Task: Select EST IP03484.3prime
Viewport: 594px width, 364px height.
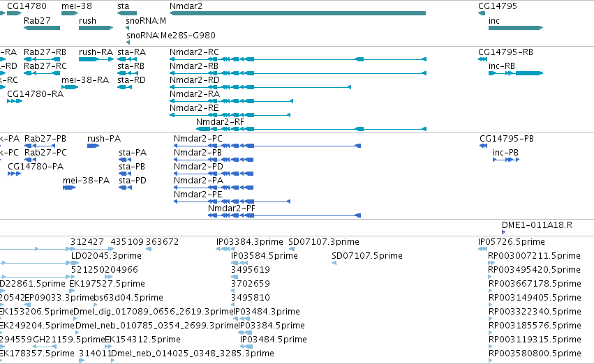Action: (x=267, y=312)
